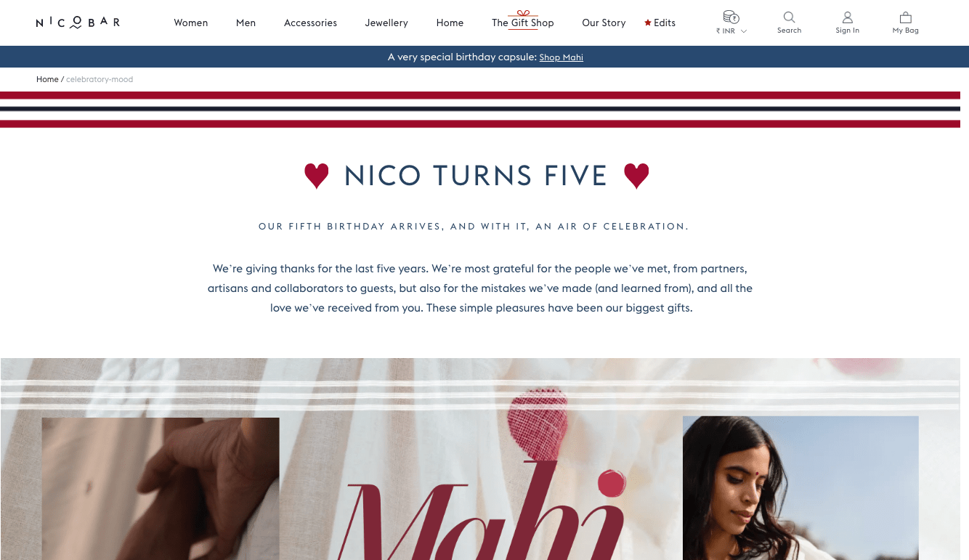This screenshot has height=560, width=969.
Task: Click the left red heart icon
Action: tap(316, 176)
